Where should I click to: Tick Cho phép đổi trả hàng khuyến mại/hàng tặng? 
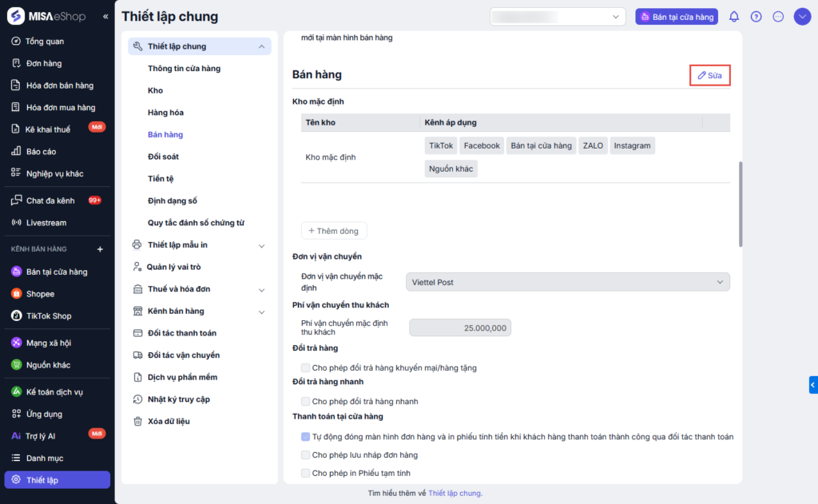(x=306, y=368)
